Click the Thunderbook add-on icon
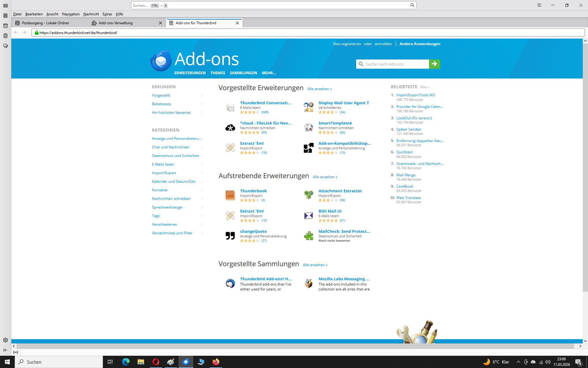The width and height of the screenshot is (588, 368). (x=230, y=195)
